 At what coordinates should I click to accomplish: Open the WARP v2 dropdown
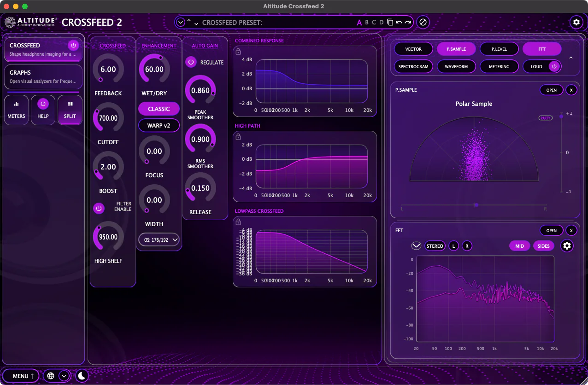pyautogui.click(x=159, y=125)
